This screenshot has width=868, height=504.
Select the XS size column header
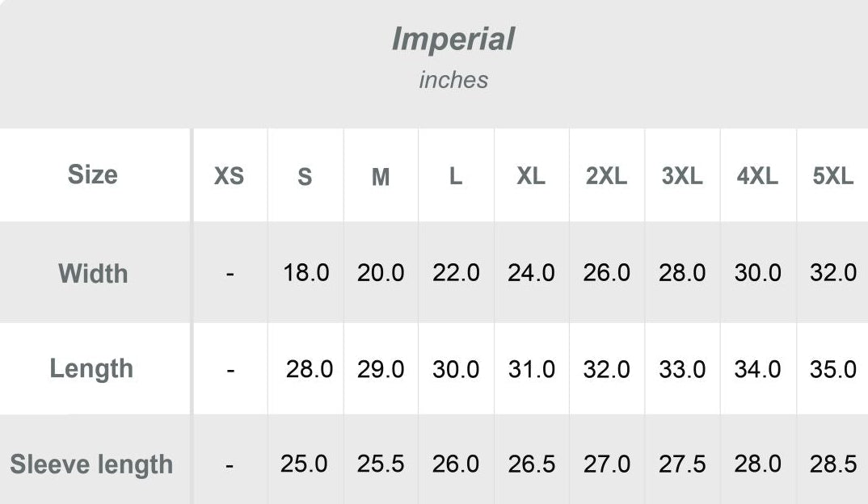(x=229, y=176)
